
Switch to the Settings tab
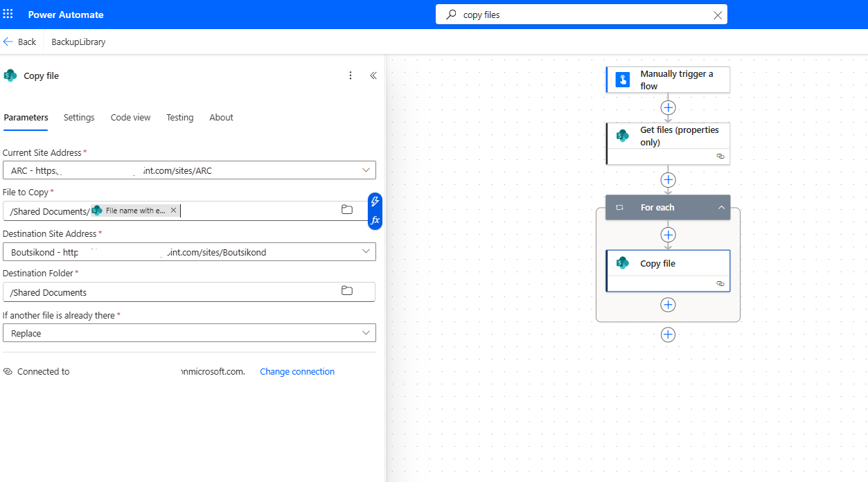click(x=79, y=118)
